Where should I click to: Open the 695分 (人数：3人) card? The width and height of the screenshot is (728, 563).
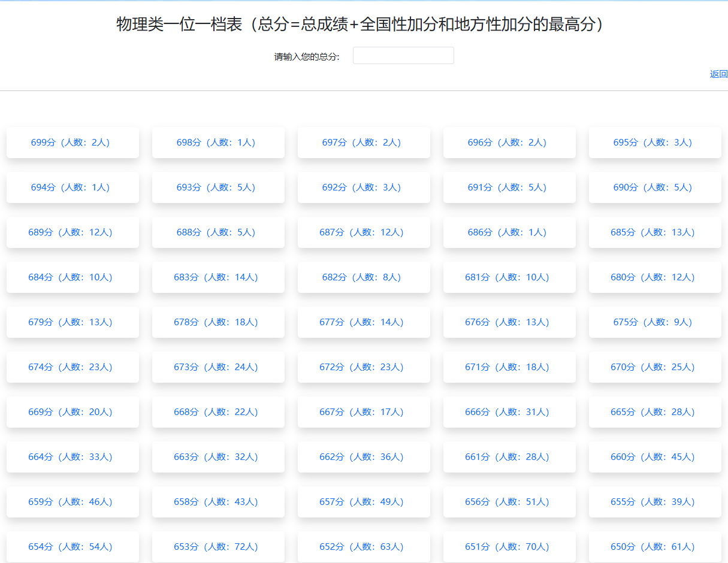pyautogui.click(x=655, y=143)
